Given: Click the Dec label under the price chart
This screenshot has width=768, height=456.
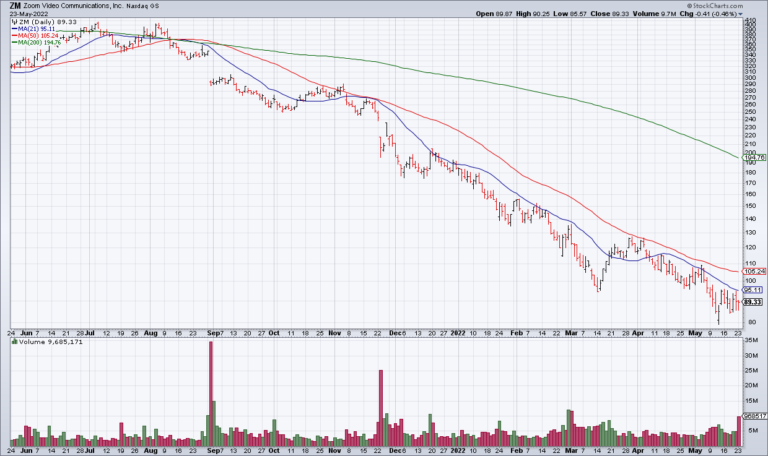Looking at the screenshot, I should click(x=395, y=333).
